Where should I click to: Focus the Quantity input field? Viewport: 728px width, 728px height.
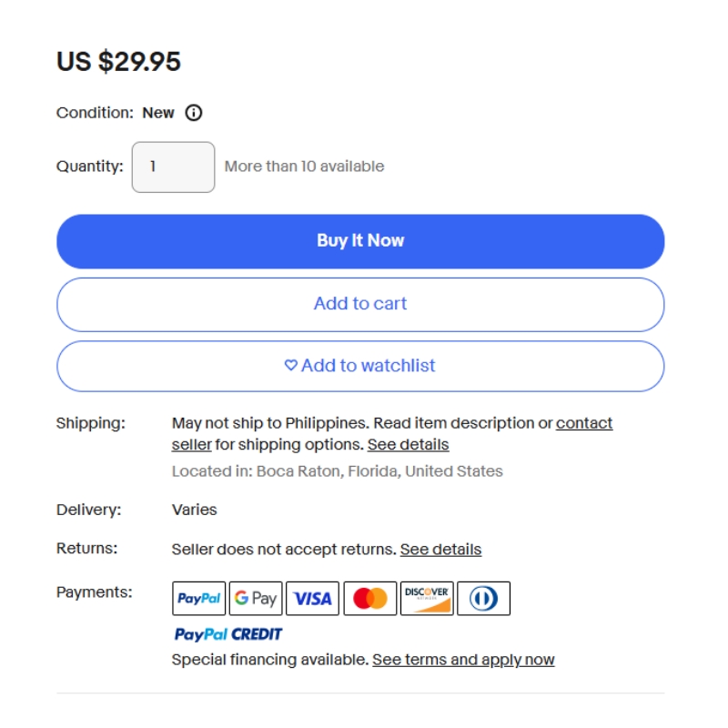point(173,167)
